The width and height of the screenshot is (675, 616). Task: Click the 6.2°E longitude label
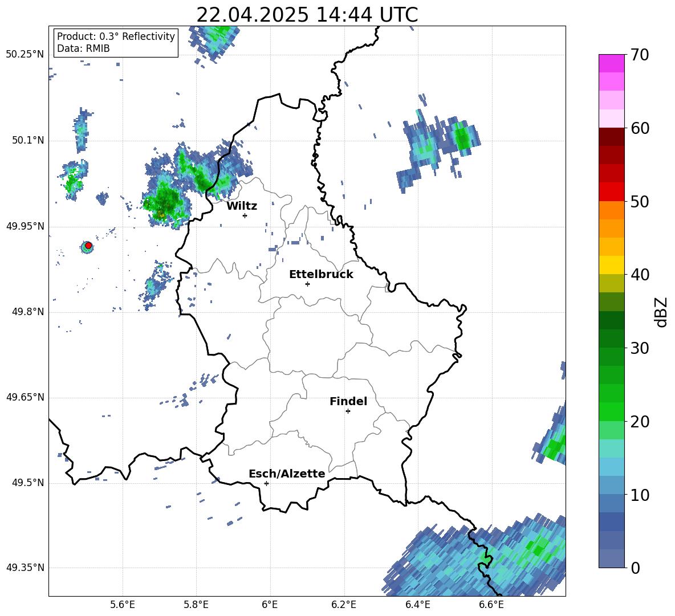344,605
